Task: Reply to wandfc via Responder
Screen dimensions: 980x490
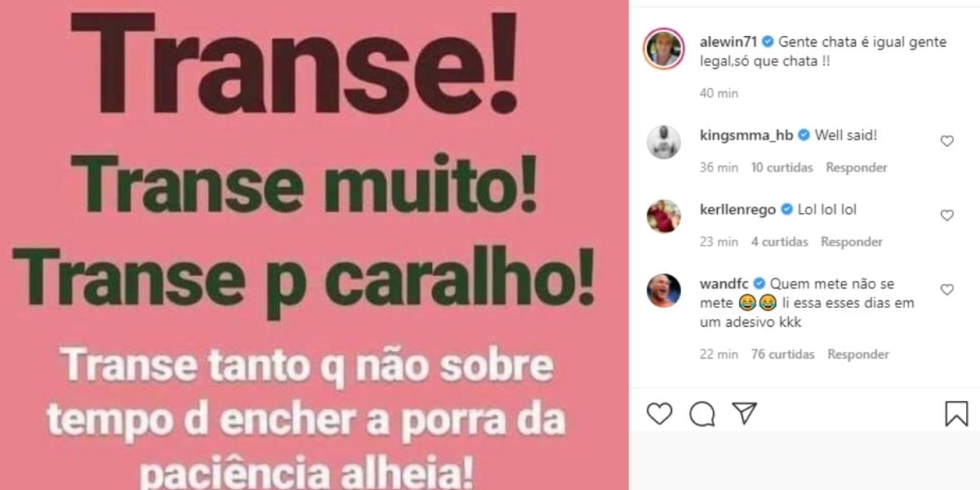Action: point(858,354)
